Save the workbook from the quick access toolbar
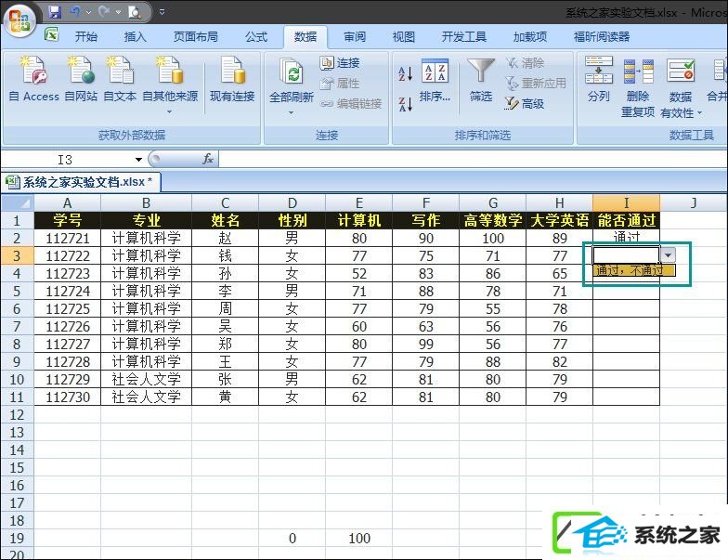Screen dimensions: 728x560 pos(55,11)
